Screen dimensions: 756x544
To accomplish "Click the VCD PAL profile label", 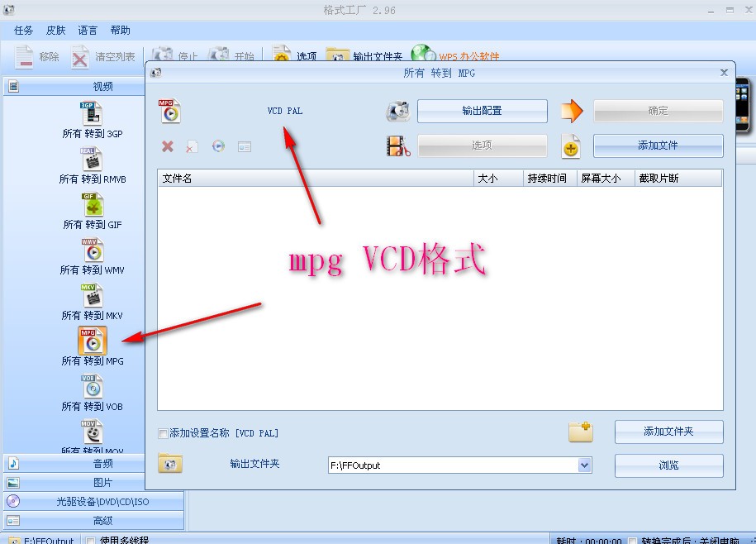I will pyautogui.click(x=285, y=111).
